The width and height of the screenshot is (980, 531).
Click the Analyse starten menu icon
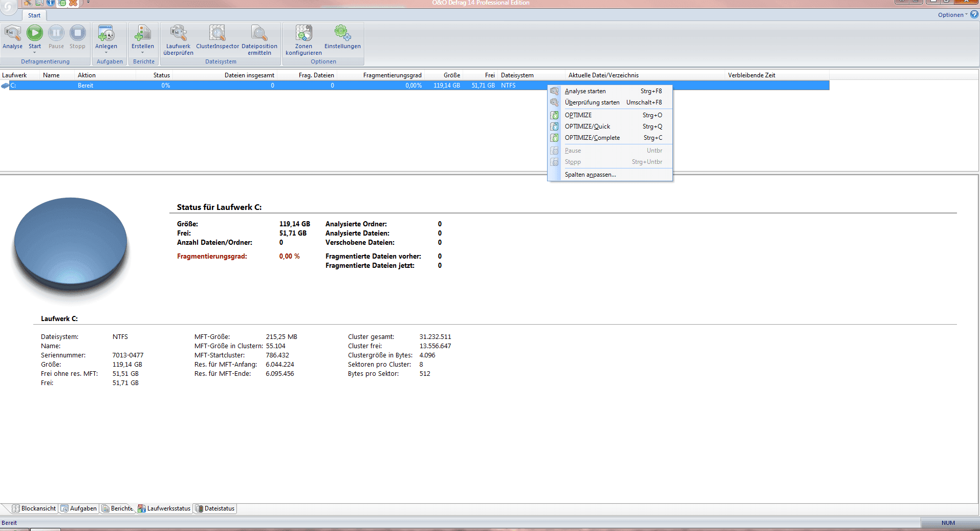pos(554,91)
